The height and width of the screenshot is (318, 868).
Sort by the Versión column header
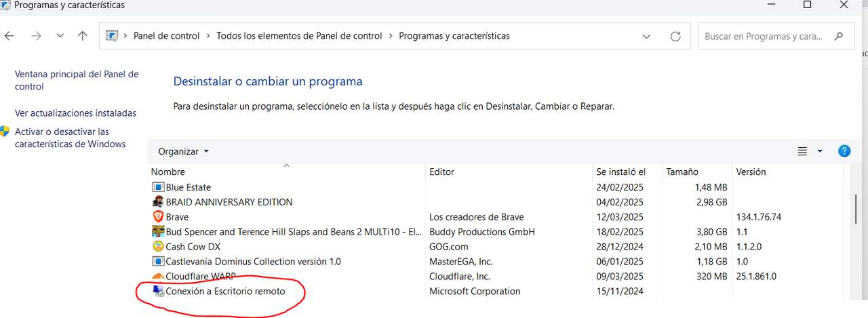point(751,172)
